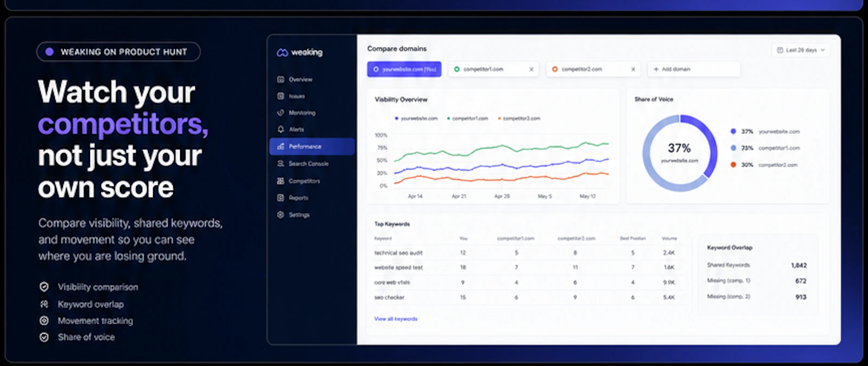Select the competitor2.com domain chip

click(593, 70)
